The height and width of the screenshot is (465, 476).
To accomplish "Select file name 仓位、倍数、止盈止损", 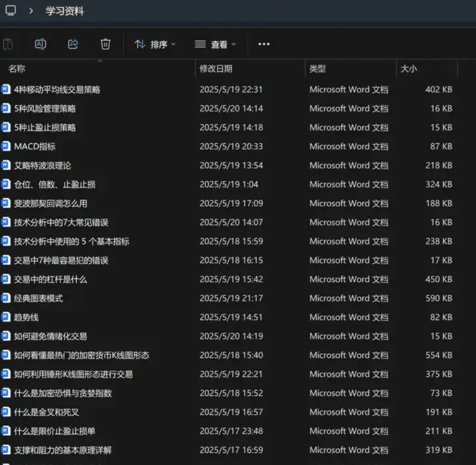I will point(55,184).
